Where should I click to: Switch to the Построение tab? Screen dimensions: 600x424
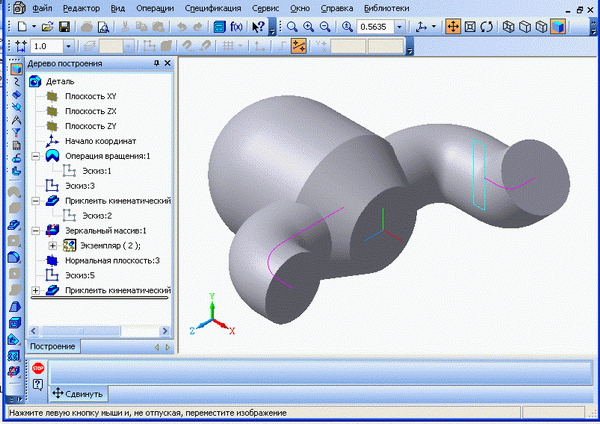coord(55,346)
